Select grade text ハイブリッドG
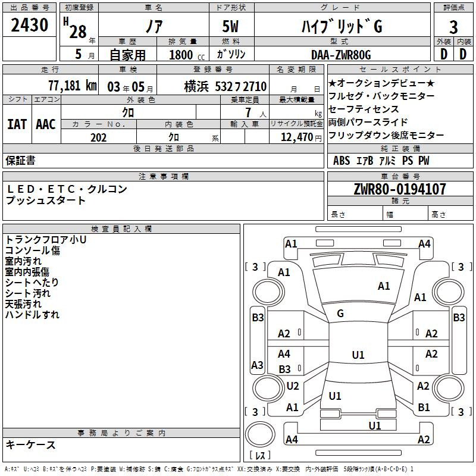Image resolution: width=476 pixels, height=476 pixels. click(342, 26)
